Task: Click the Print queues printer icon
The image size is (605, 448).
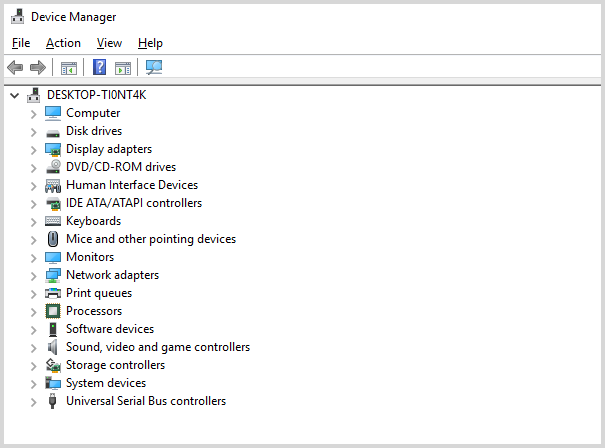Action: (53, 293)
